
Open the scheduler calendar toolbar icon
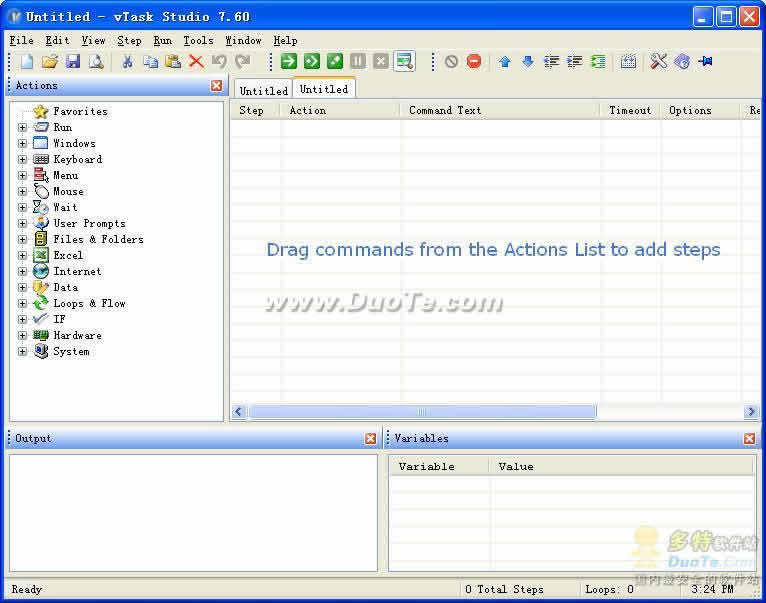[x=628, y=62]
